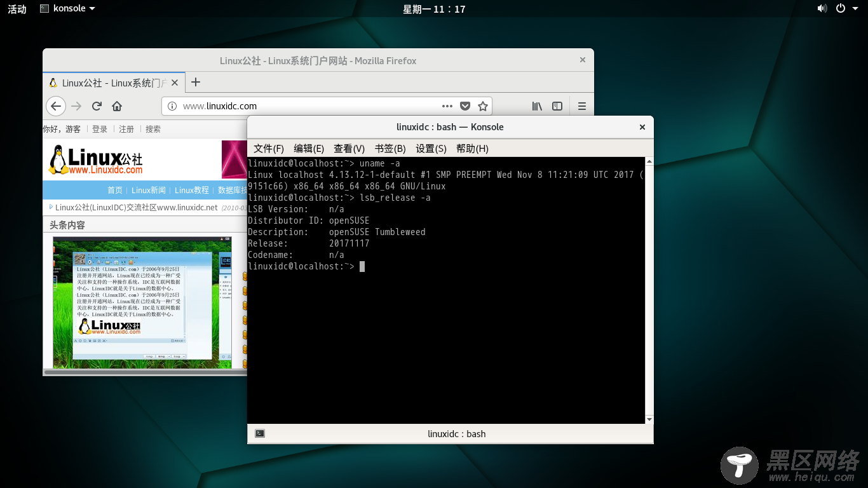Select the linuxidc : bash Konsole tab
This screenshot has width=868, height=488.
(x=456, y=434)
